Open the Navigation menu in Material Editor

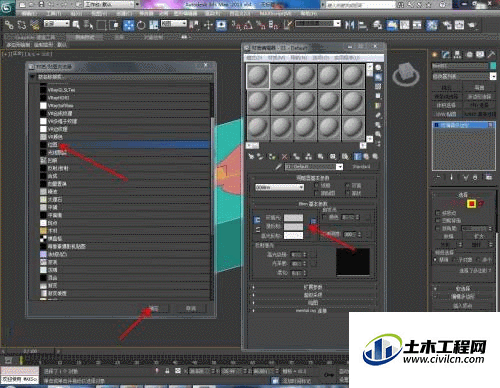pos(298,58)
